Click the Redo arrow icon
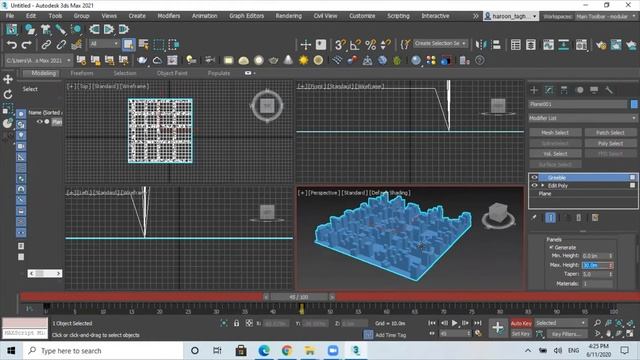The height and width of the screenshot is (360, 640). click(x=27, y=44)
